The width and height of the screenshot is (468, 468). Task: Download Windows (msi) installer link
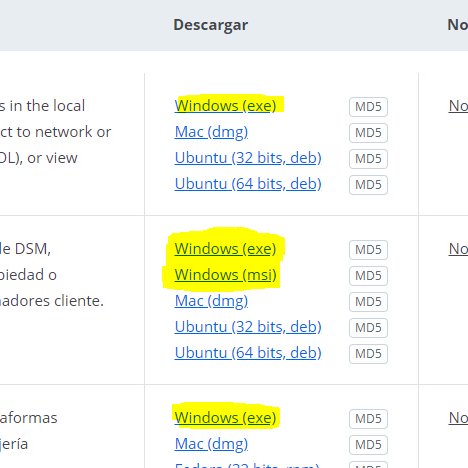tap(226, 275)
